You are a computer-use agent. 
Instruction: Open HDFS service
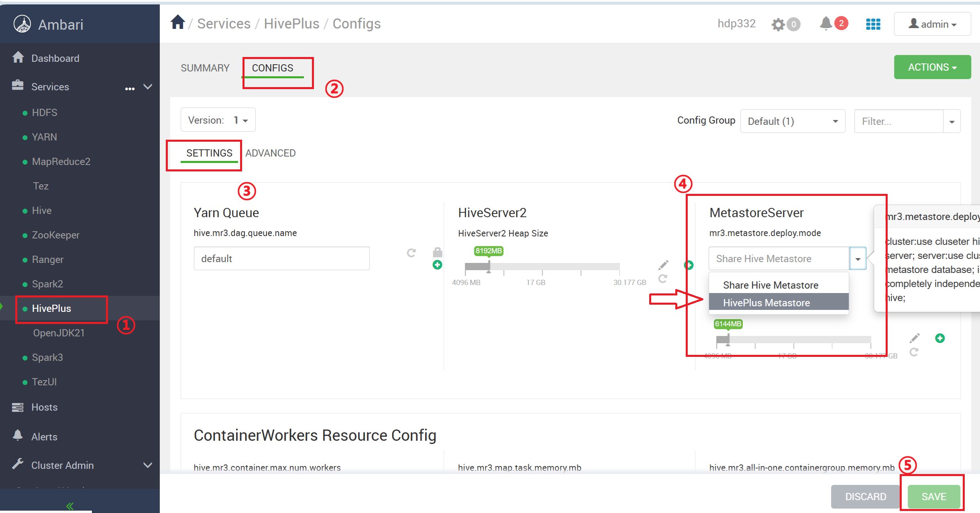click(x=45, y=112)
